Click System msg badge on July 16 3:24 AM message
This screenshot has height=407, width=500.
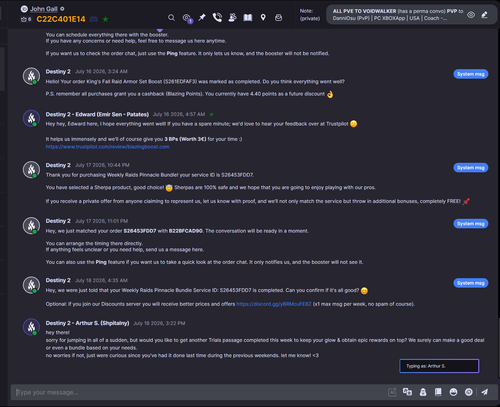471,74
